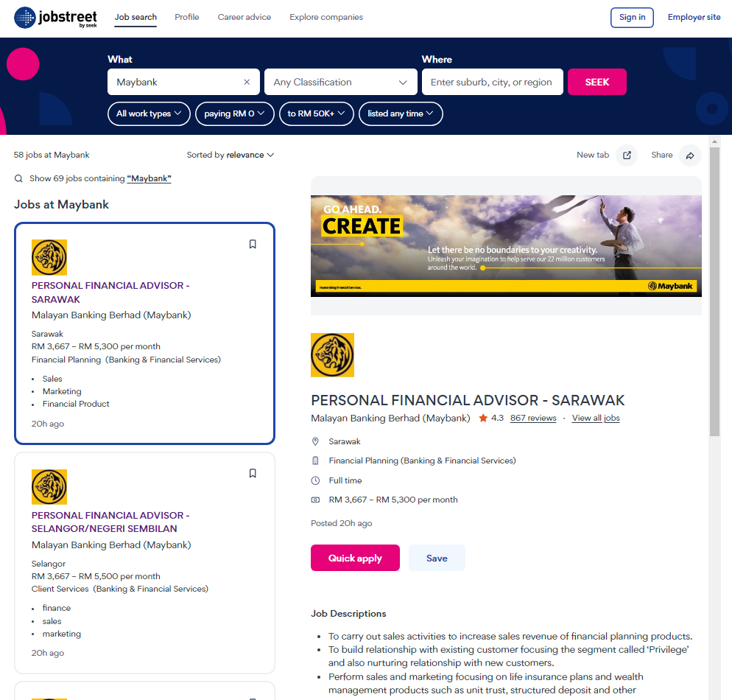Viewport: 732px width, 700px height.
Task: Click the "Jobs at Maybank" heading
Action: tap(61, 205)
